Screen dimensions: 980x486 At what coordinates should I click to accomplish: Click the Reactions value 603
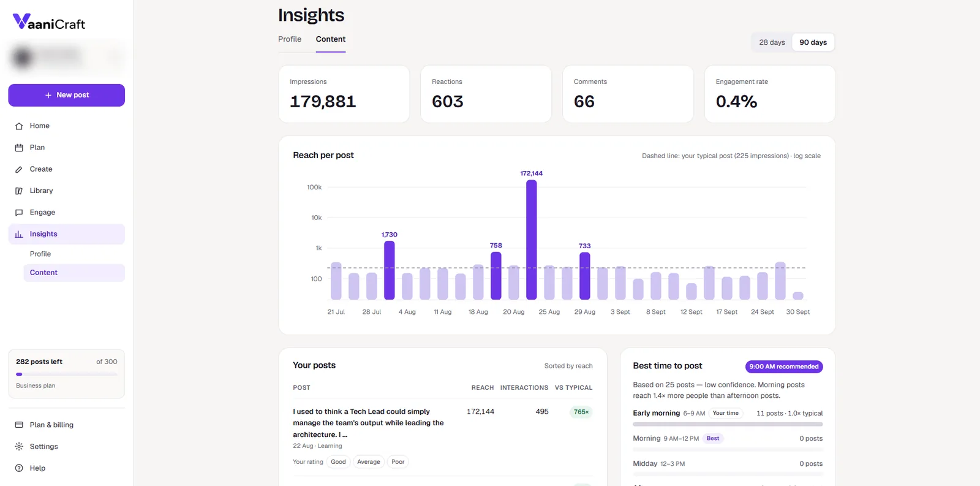(x=448, y=102)
